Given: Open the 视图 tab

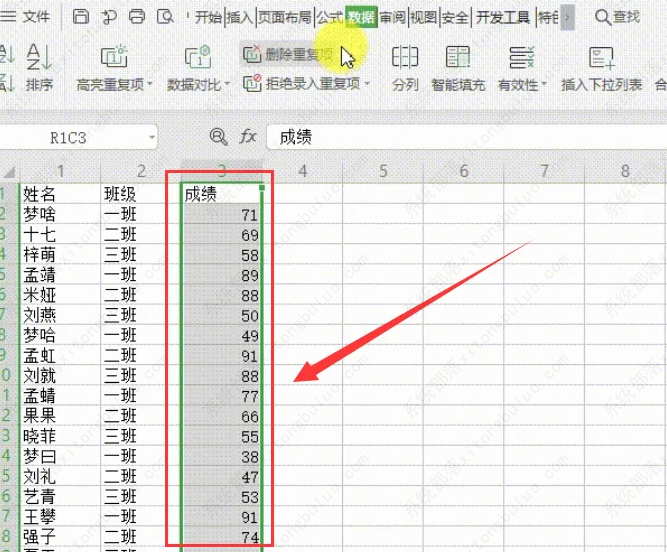Looking at the screenshot, I should [x=424, y=17].
